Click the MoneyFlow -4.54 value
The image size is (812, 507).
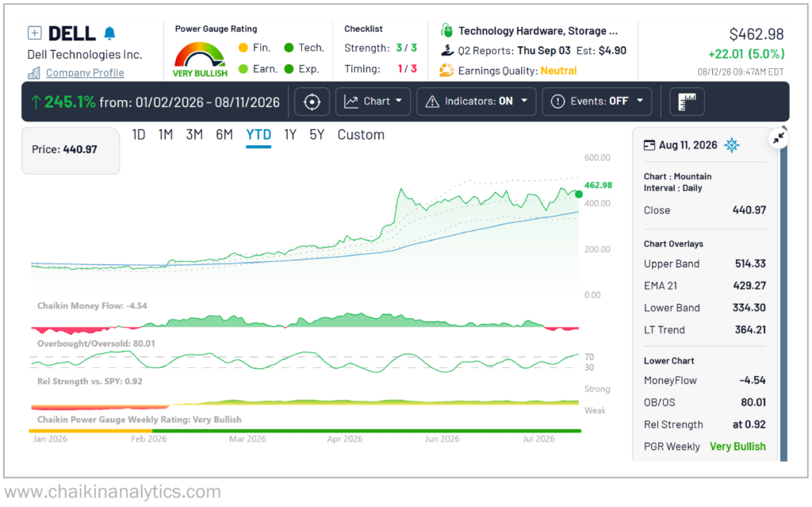point(753,381)
